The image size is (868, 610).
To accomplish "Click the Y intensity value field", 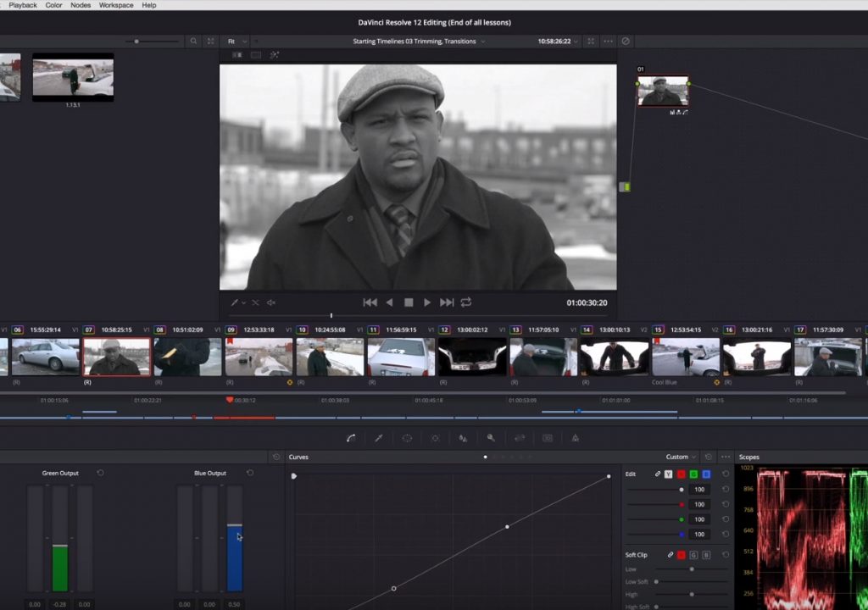I will [x=699, y=490].
